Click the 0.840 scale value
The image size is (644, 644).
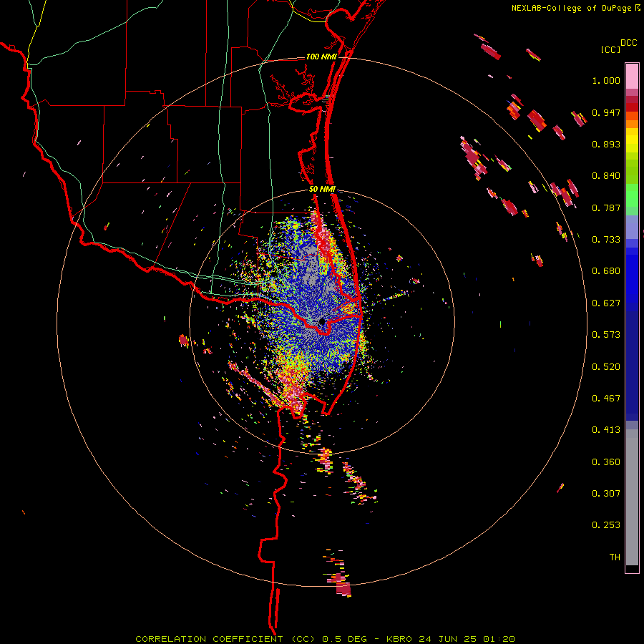coord(606,176)
